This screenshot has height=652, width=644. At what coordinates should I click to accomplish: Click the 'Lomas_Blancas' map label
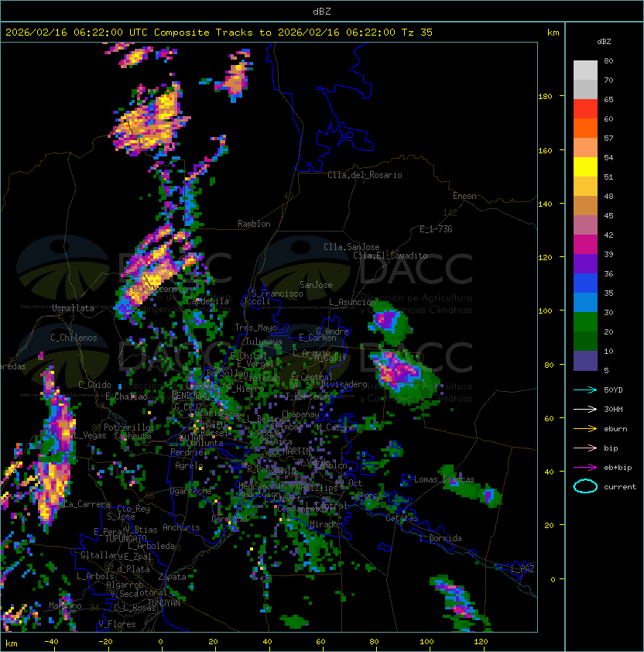(x=444, y=479)
